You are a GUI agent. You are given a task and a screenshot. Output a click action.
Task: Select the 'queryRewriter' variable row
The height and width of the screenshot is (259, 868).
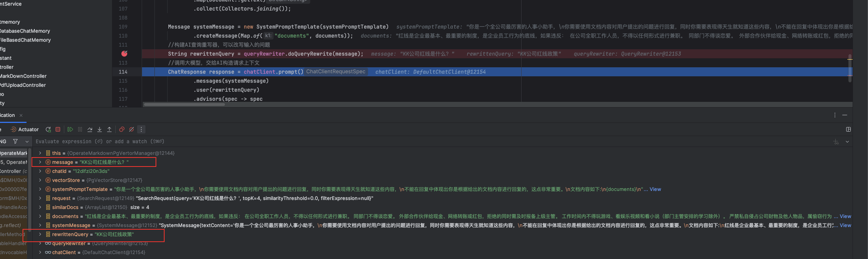coord(442,243)
